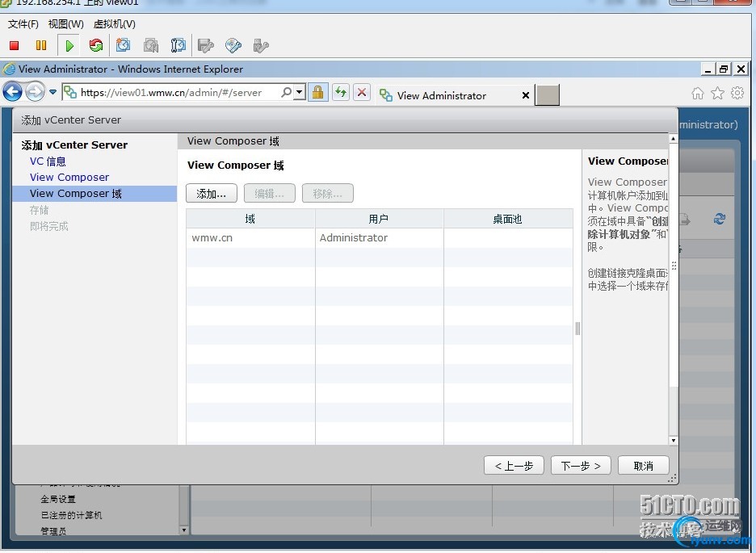
Task: Click the help panel splitter handle
Action: pyautogui.click(x=577, y=329)
